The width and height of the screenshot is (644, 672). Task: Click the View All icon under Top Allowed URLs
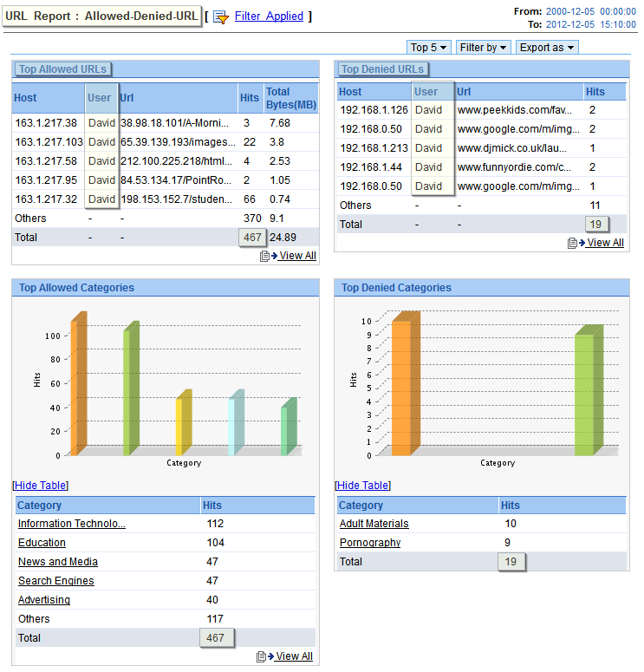[265, 256]
